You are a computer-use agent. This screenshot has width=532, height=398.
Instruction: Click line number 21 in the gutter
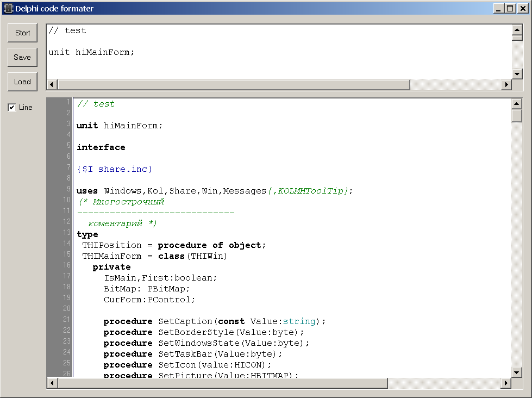click(67, 319)
